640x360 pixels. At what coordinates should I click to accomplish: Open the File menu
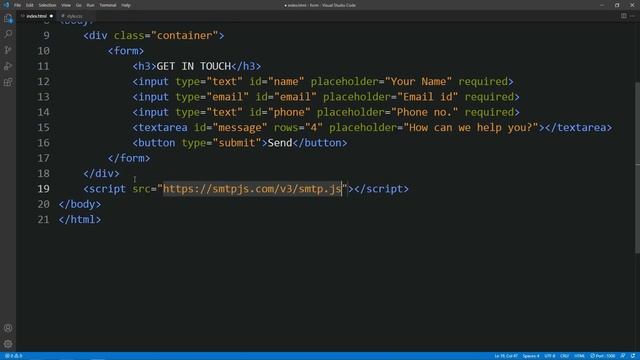click(x=17, y=5)
